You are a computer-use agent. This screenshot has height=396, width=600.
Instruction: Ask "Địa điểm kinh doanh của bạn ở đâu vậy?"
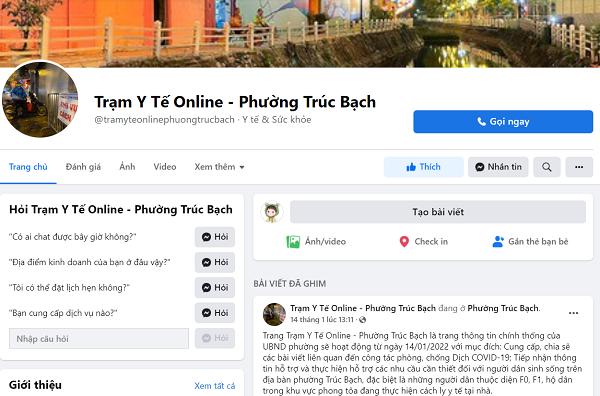(215, 262)
